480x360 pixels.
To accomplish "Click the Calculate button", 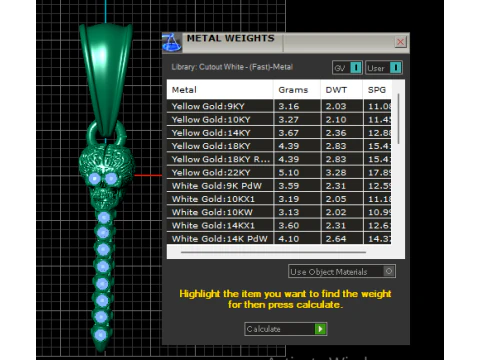I will [286, 329].
